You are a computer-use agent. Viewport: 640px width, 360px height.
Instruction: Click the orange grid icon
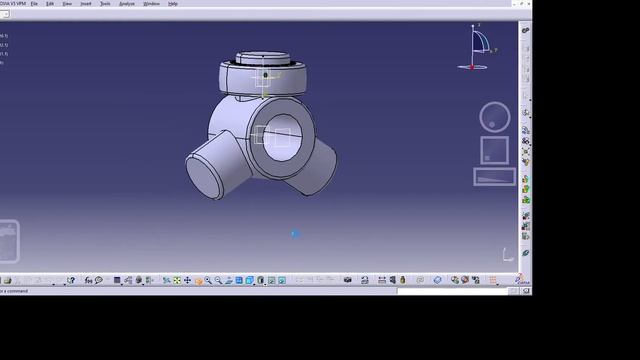click(493, 280)
